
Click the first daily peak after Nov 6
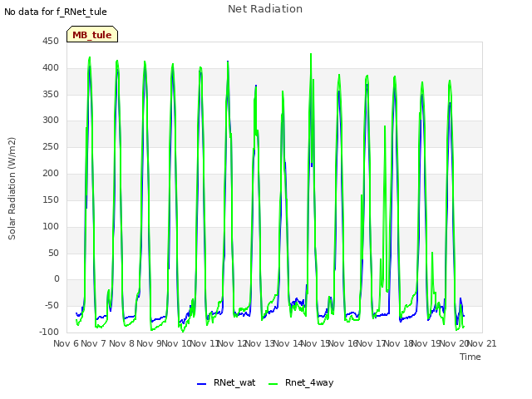(x=90, y=57)
